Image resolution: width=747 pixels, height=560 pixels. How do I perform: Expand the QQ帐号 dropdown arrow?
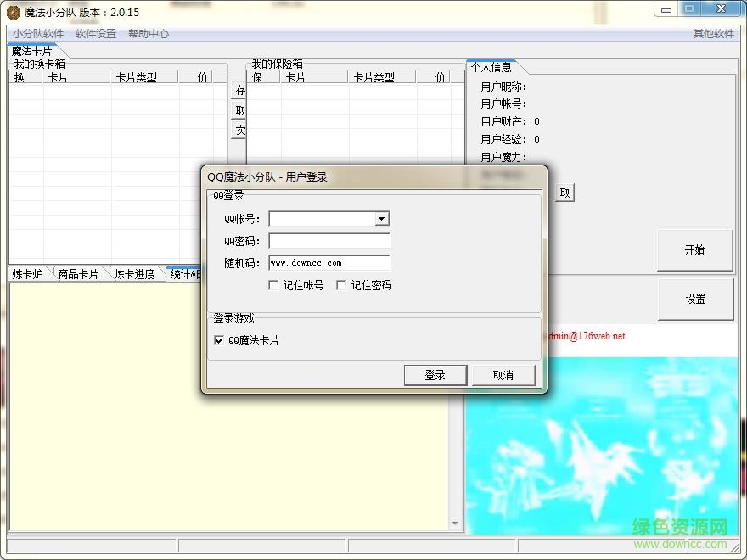pyautogui.click(x=382, y=219)
